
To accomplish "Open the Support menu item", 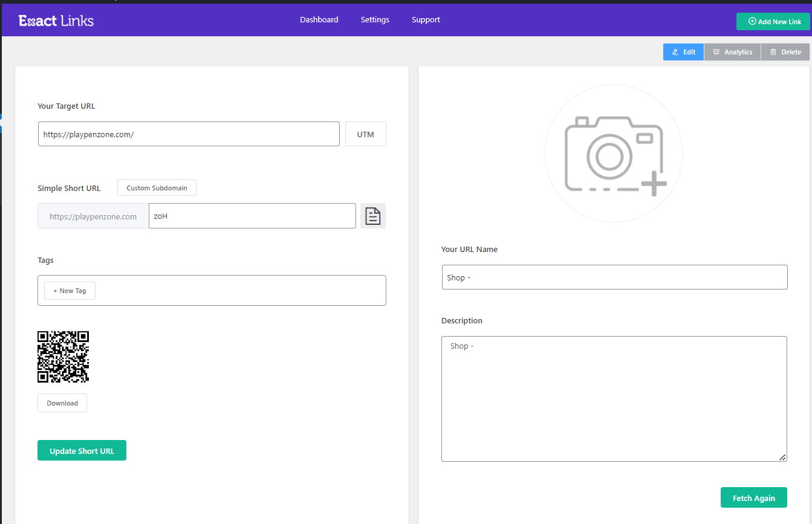I will [x=426, y=20].
